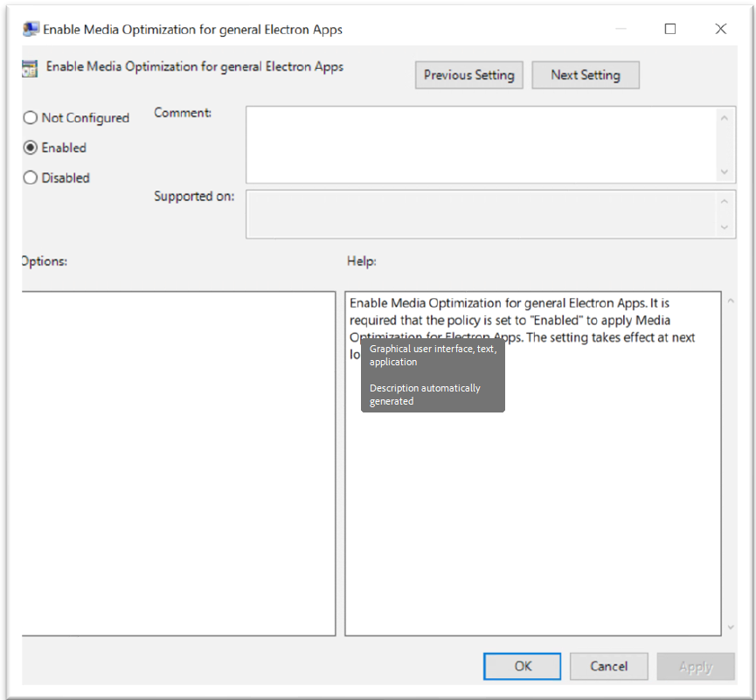756x700 pixels.
Task: Choose the Enabled radio option
Action: (31, 148)
